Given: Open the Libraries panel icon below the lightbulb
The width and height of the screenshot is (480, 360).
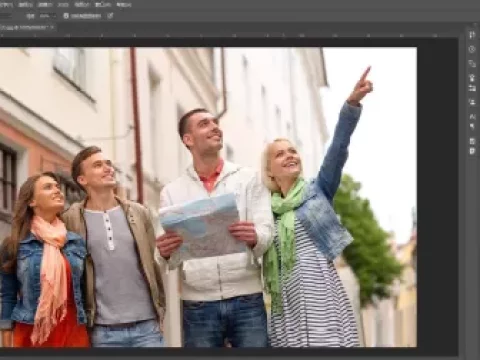Looking at the screenshot, I should coord(472,88).
